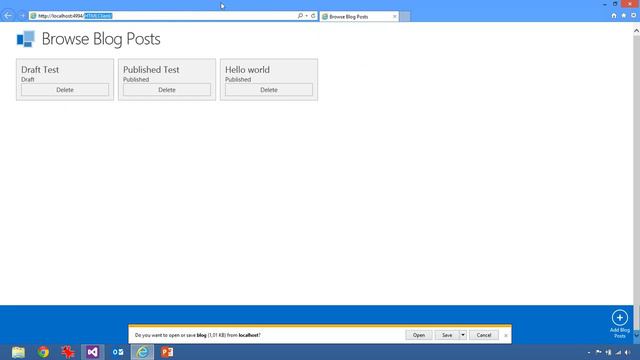Image resolution: width=640 pixels, height=360 pixels.
Task: Click the address bar URL field
Action: (163, 16)
